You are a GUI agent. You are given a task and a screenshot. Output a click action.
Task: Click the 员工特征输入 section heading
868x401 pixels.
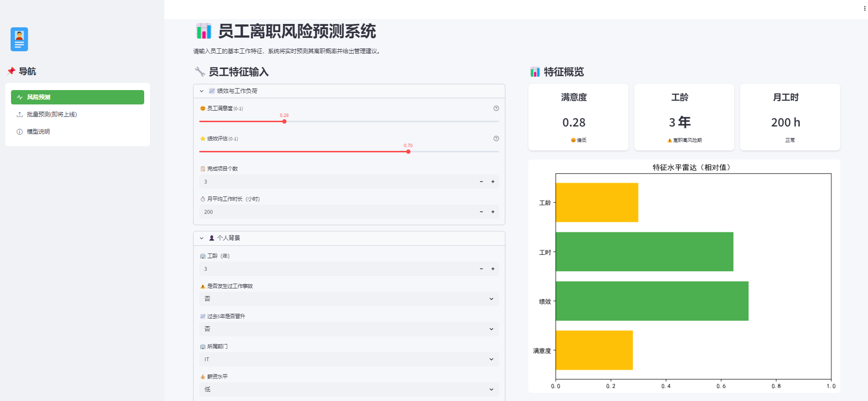coord(239,72)
